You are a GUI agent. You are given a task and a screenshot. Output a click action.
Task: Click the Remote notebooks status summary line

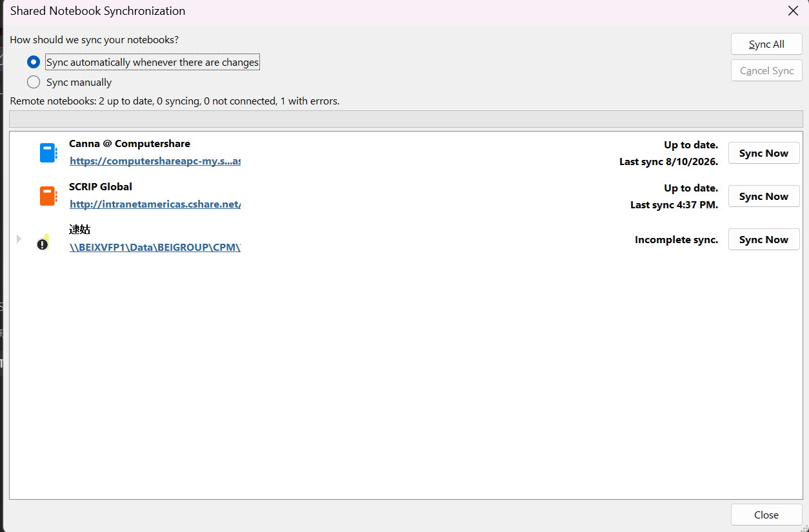coord(175,101)
